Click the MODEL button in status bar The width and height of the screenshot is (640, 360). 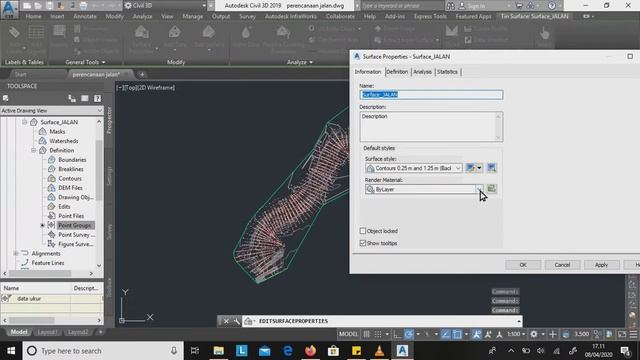pos(348,334)
